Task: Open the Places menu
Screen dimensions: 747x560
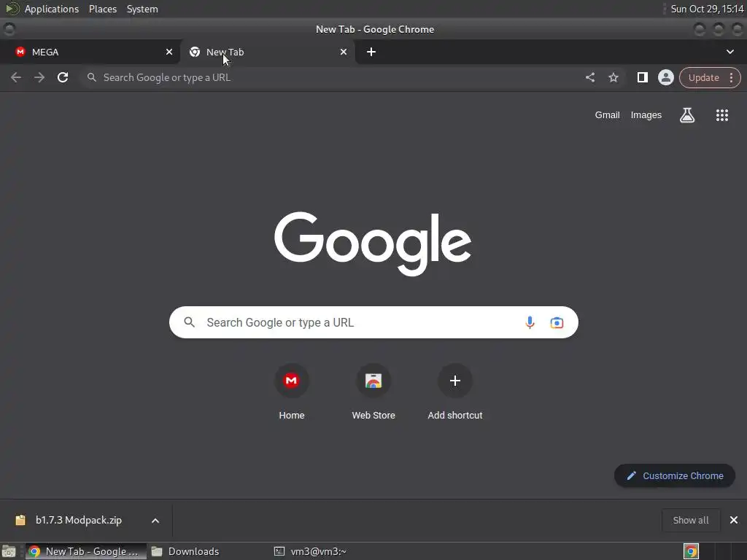Action: 103,9
